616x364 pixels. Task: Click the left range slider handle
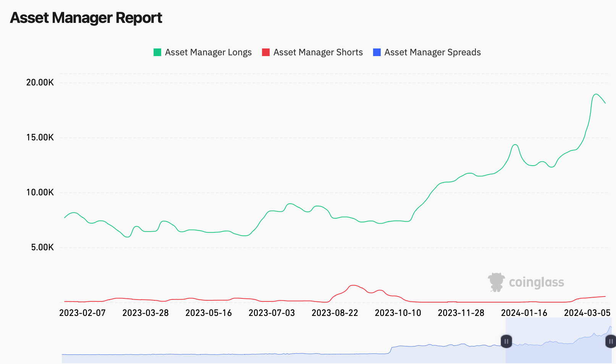(506, 341)
